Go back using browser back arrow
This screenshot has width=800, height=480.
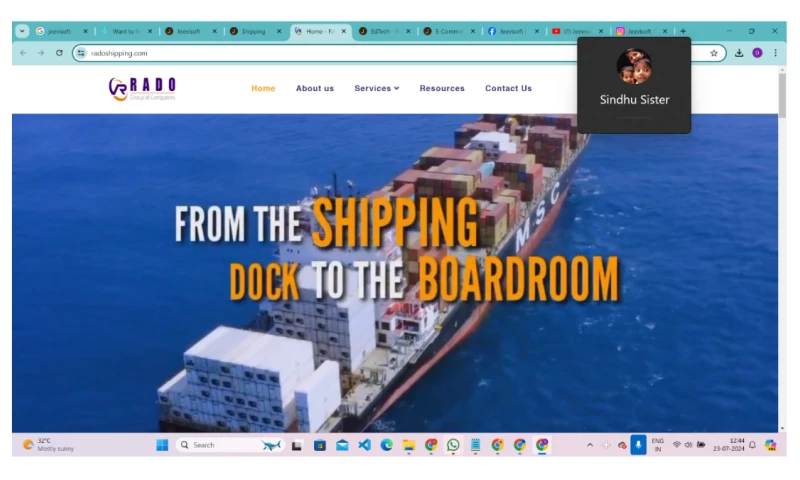(x=23, y=53)
